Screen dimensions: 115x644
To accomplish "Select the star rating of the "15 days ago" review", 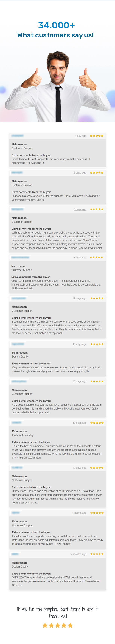I will click(x=97, y=344).
